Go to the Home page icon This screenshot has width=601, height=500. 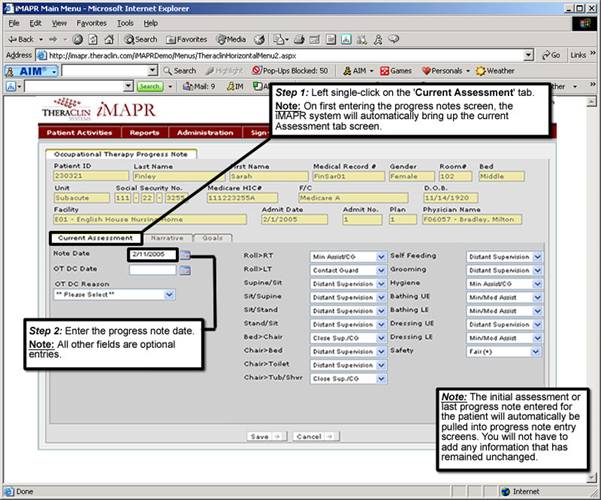tap(109, 39)
